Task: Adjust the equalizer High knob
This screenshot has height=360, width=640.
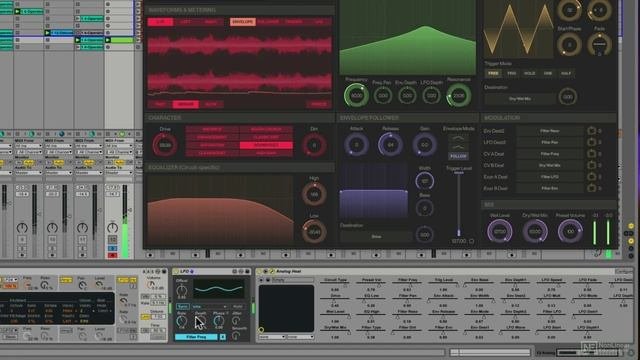Action: 314,194
